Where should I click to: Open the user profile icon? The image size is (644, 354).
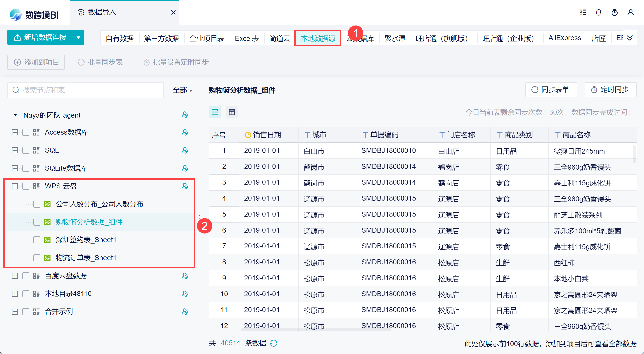coord(630,12)
